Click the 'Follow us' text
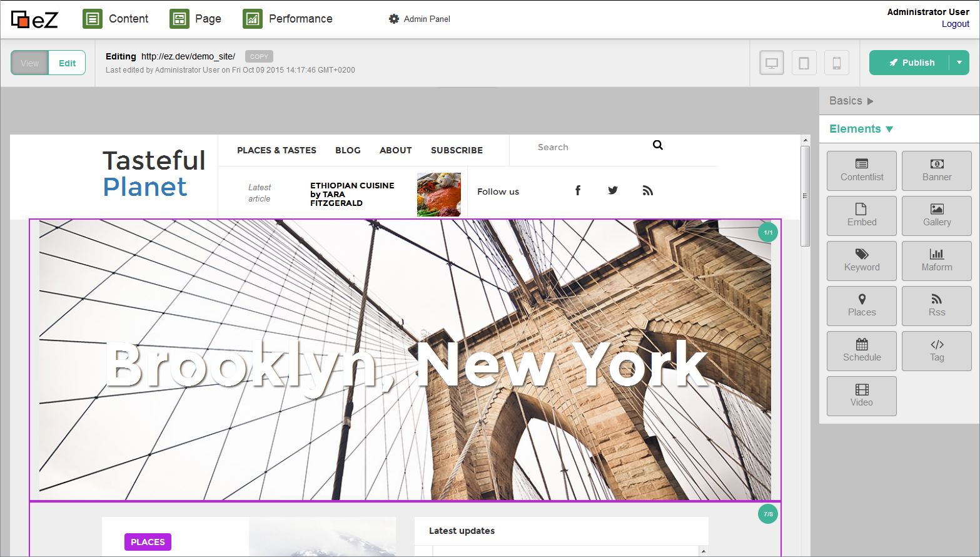 pyautogui.click(x=498, y=192)
